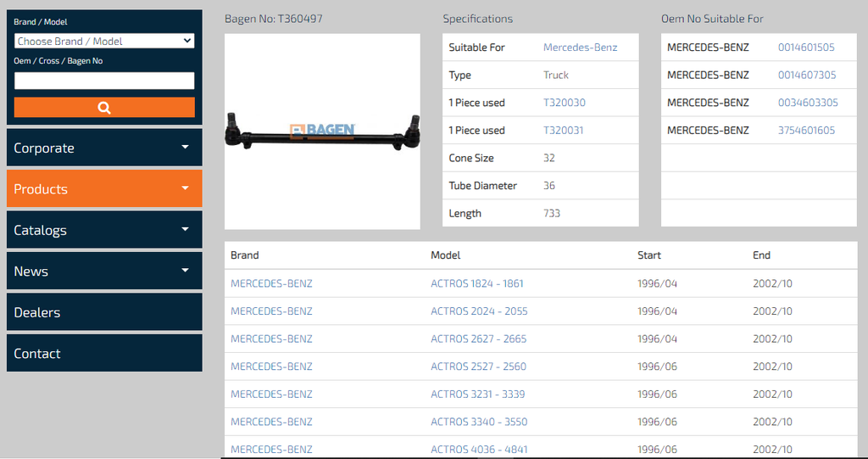The image size is (868, 459).
Task: Select the Cone Size value 32
Action: pyautogui.click(x=548, y=158)
